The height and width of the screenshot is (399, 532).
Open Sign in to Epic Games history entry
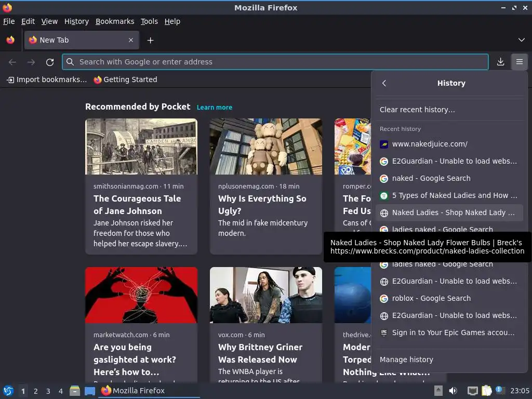click(x=449, y=332)
